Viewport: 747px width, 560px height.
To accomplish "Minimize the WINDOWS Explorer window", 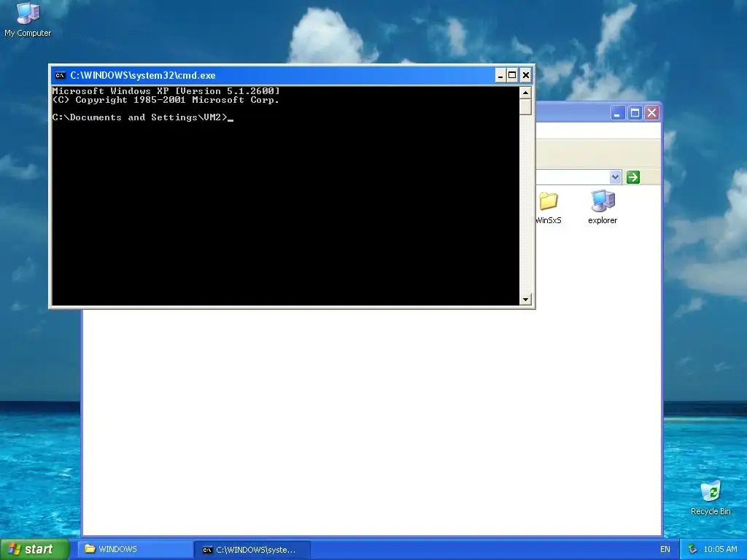I will click(x=617, y=113).
